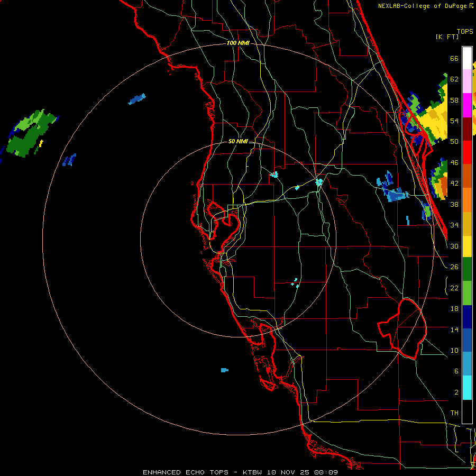Image resolution: width=476 pixels, height=476 pixels.
Task: Select the navy swatch in the color scale
Action: (467, 317)
